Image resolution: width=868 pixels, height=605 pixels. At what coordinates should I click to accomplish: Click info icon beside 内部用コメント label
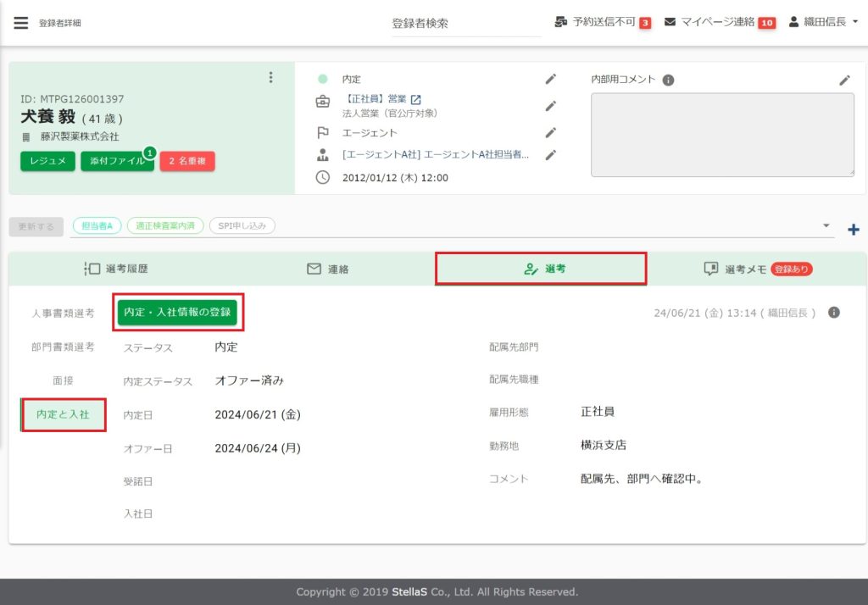[x=668, y=80]
